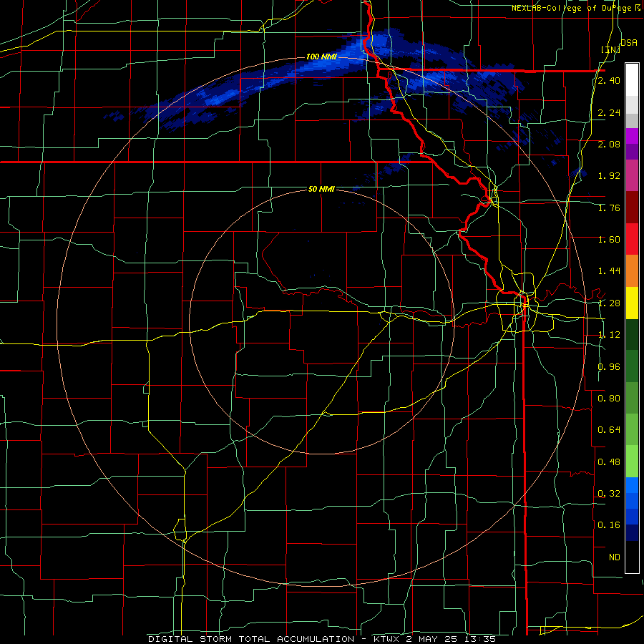The height and width of the screenshot is (644, 644).
Task: Select the 1.28 legend value
Action: (609, 303)
